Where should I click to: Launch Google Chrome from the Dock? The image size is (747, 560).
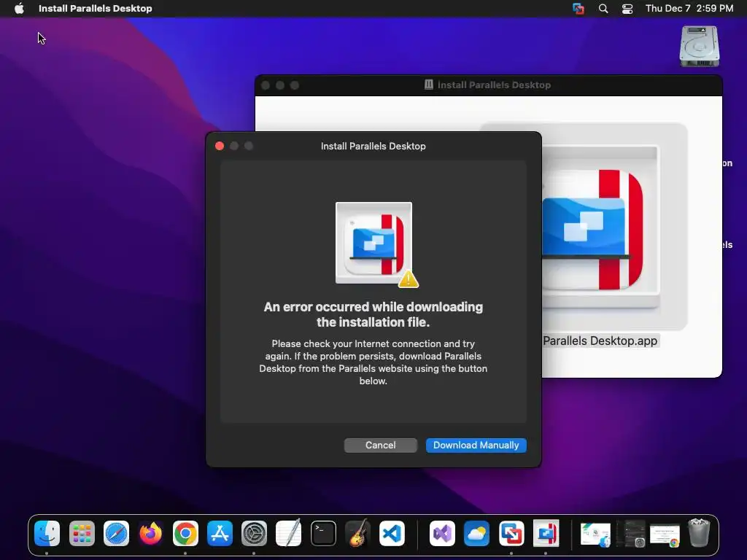(185, 533)
